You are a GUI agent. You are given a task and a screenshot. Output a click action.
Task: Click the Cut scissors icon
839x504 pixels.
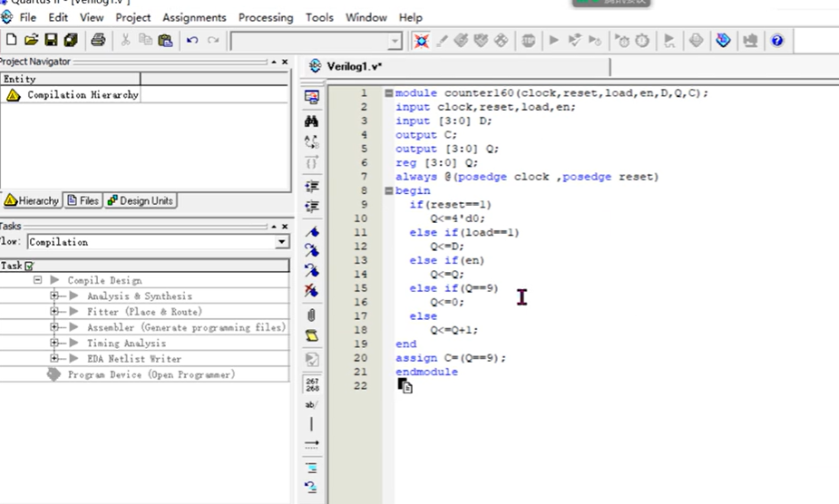[x=125, y=40]
